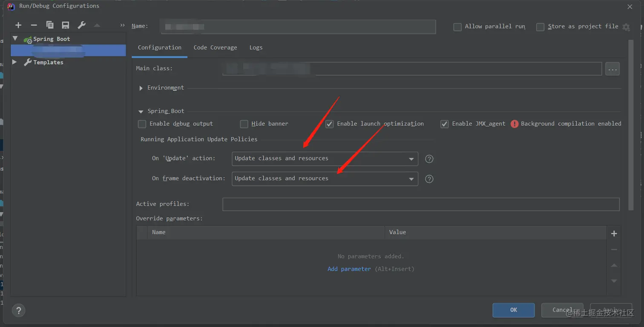This screenshot has width=644, height=327.
Task: Click the Name column header in Override parameters
Action: point(266,232)
